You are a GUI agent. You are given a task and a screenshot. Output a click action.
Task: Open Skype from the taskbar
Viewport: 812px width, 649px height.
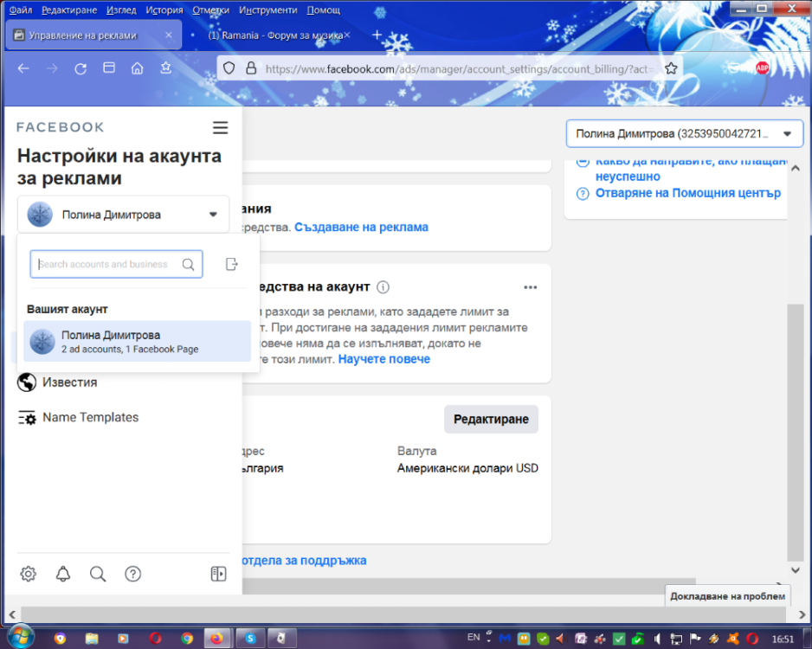pyautogui.click(x=251, y=639)
